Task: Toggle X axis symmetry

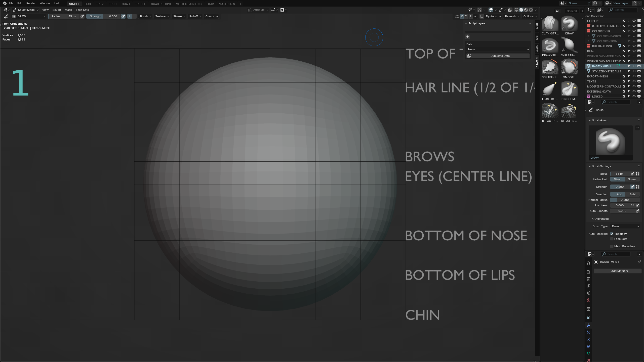Action: tap(462, 16)
